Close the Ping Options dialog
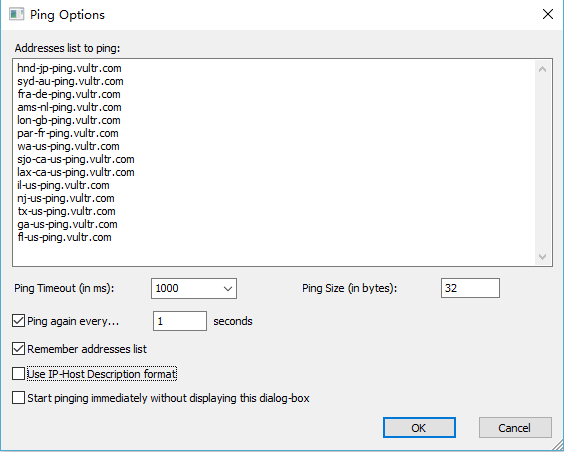 click(x=547, y=14)
